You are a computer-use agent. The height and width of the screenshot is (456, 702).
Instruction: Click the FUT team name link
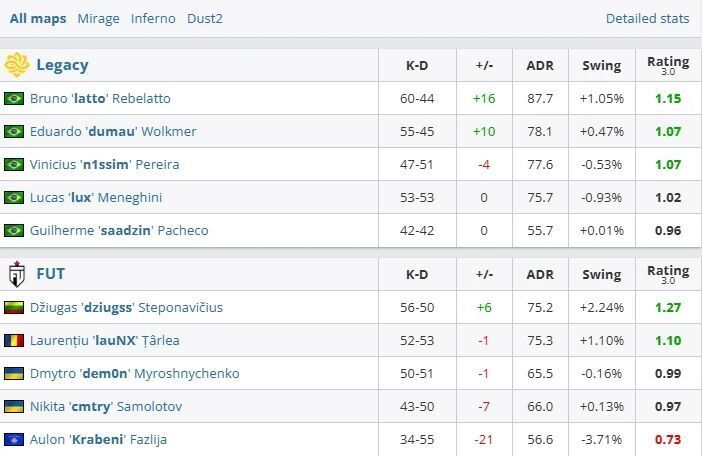pos(51,274)
